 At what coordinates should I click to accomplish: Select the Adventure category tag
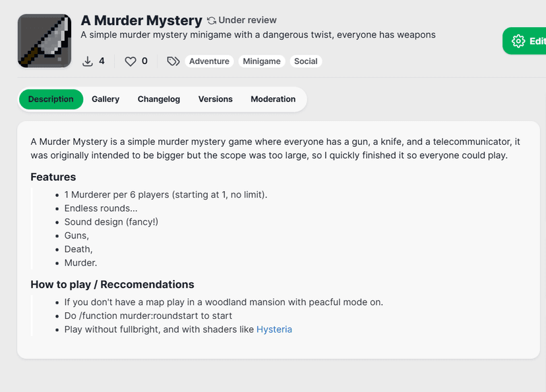point(209,61)
